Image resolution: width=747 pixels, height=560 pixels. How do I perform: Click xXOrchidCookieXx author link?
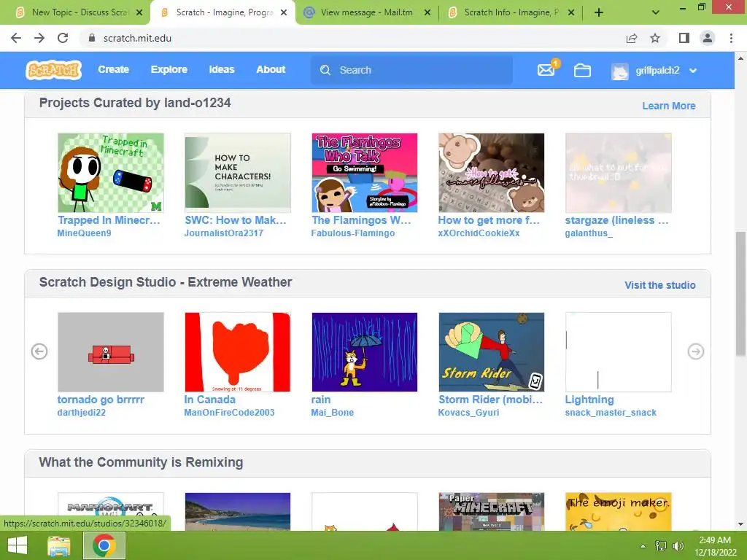[x=479, y=233]
